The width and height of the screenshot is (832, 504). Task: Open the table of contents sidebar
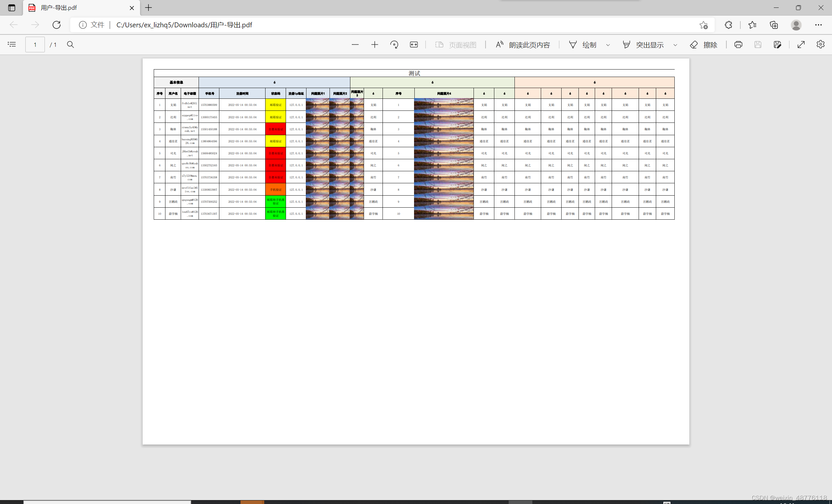click(12, 45)
